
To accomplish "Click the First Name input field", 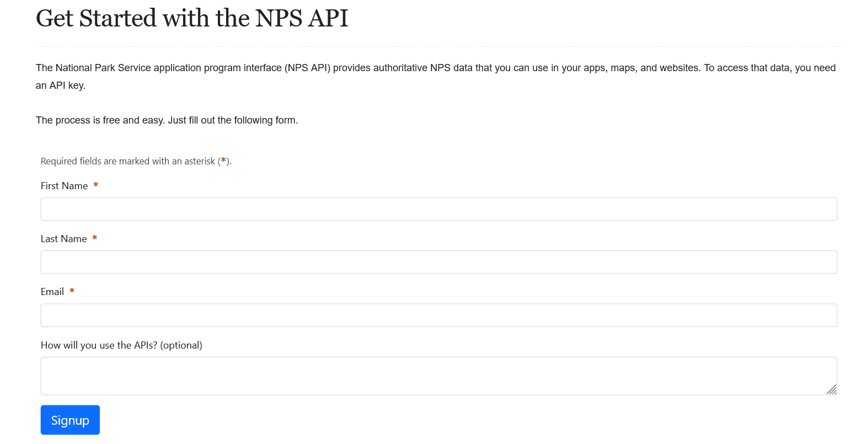I will (x=438, y=208).
